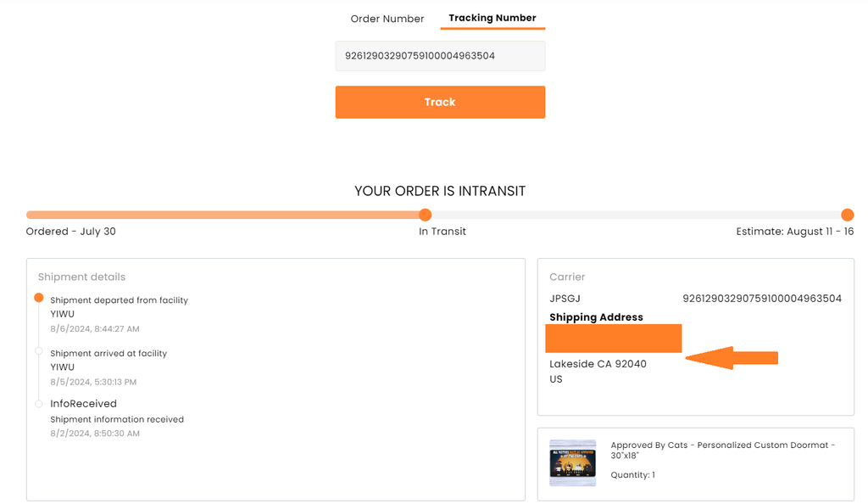Select the Tracking Number tab

(x=492, y=18)
